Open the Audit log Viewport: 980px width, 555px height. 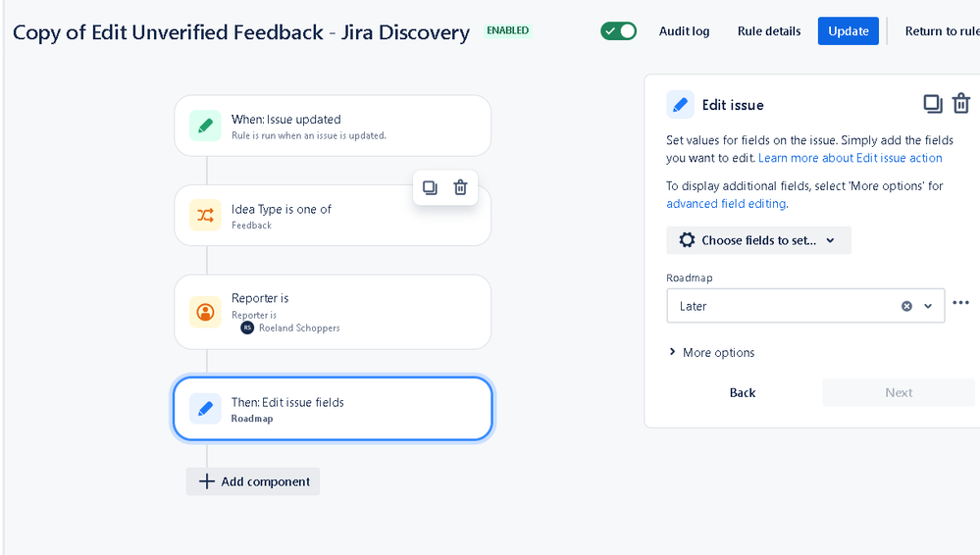click(684, 31)
